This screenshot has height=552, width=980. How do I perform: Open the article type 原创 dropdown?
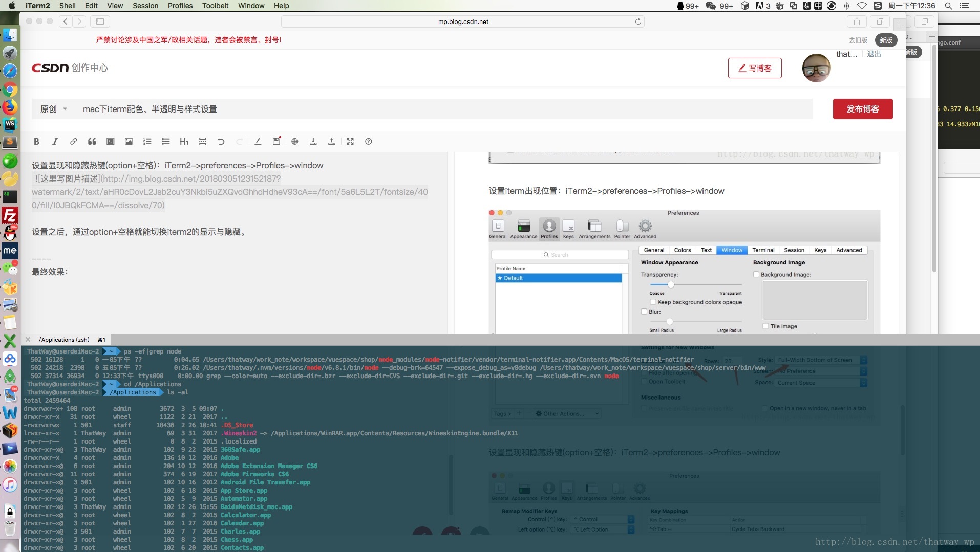(54, 109)
